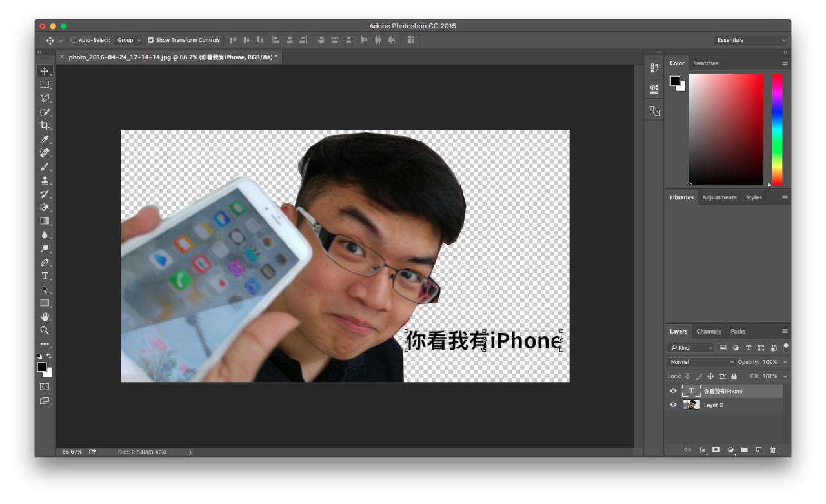
Task: Pick a color in the red color field
Action: [x=726, y=129]
